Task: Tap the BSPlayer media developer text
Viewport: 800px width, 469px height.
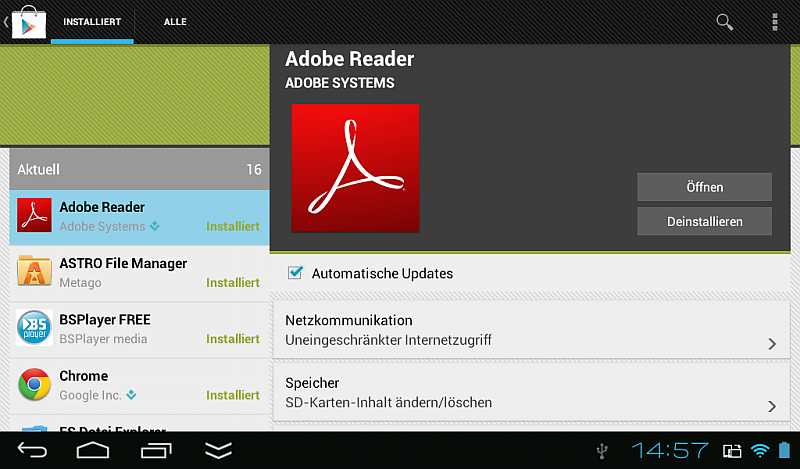Action: click(103, 339)
